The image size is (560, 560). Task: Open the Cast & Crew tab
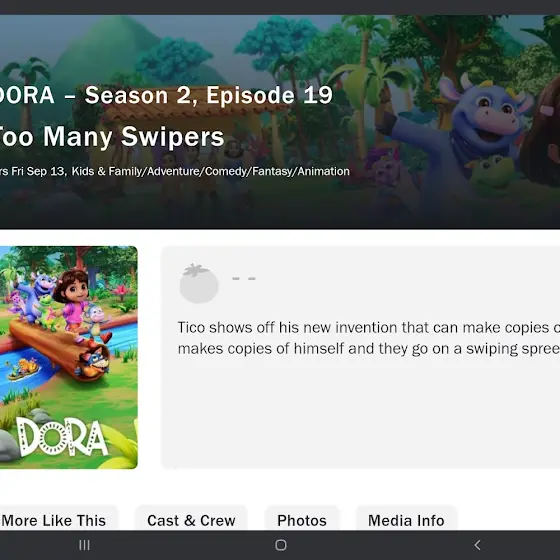pos(191,520)
